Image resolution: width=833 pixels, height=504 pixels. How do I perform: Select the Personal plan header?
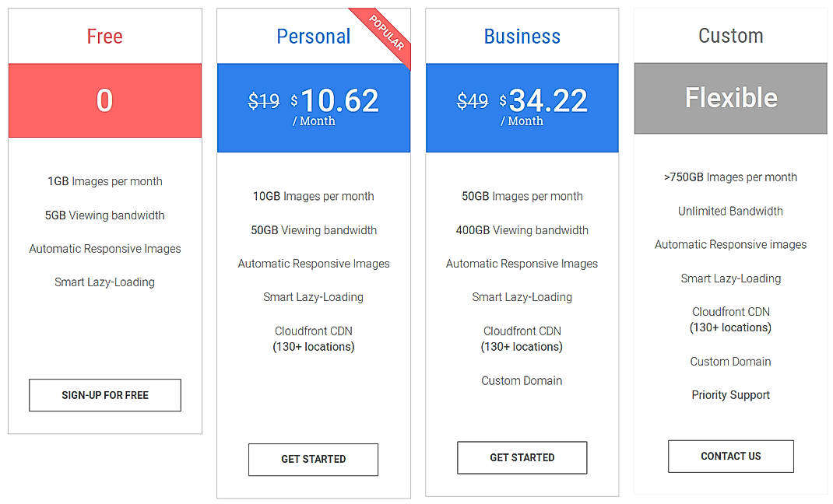(x=313, y=36)
